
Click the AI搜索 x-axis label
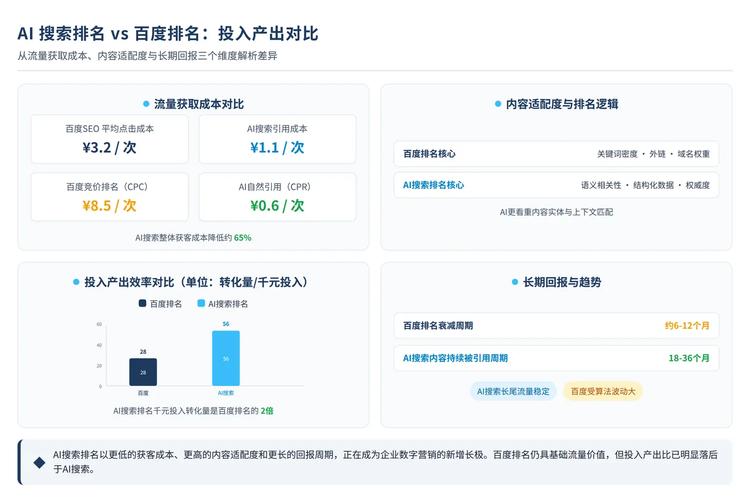[226, 393]
